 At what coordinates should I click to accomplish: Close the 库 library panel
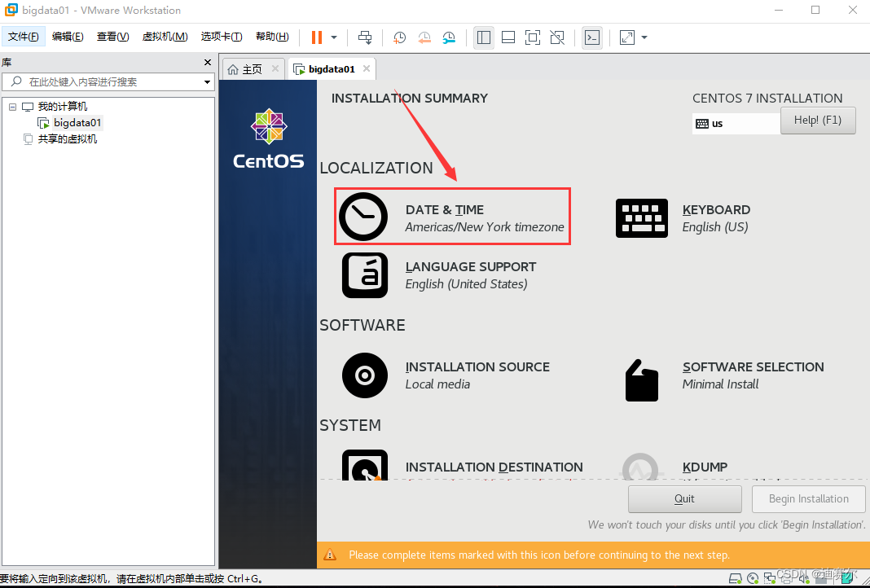208,63
